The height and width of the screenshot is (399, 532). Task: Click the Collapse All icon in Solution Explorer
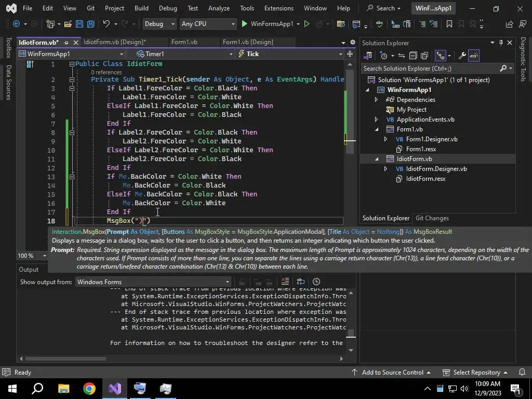tap(413, 56)
